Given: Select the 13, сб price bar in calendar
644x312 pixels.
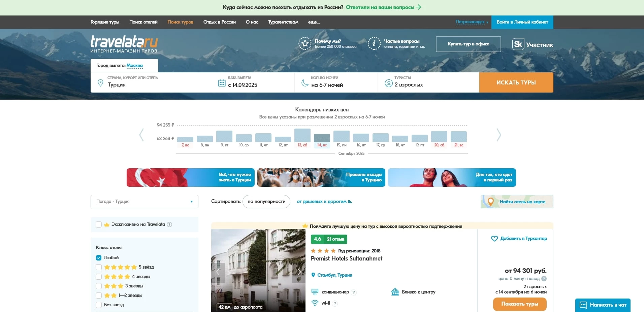Looking at the screenshot, I should pos(302,136).
